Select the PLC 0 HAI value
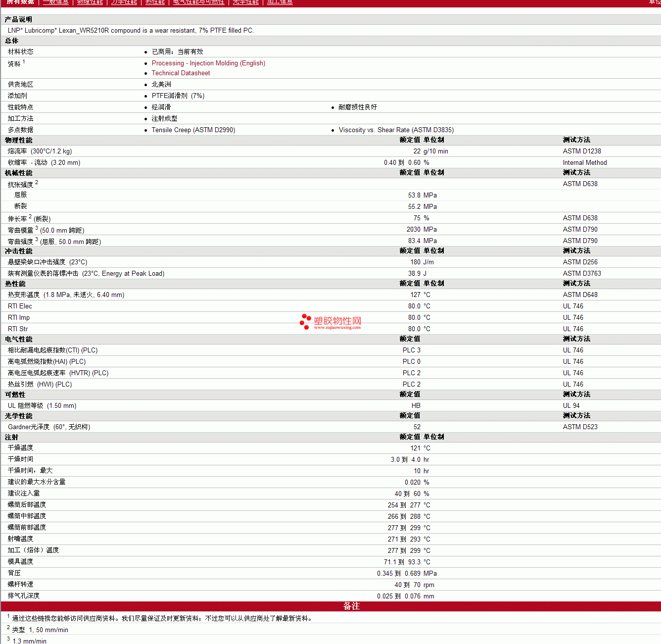Viewport: 661px width, 644px height. pos(412,362)
